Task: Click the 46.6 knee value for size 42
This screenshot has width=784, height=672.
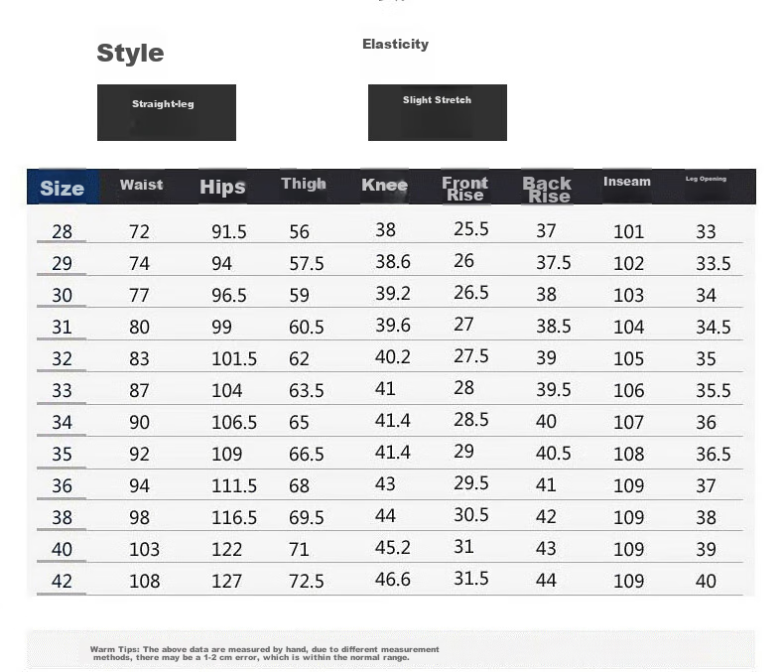Action: (393, 579)
